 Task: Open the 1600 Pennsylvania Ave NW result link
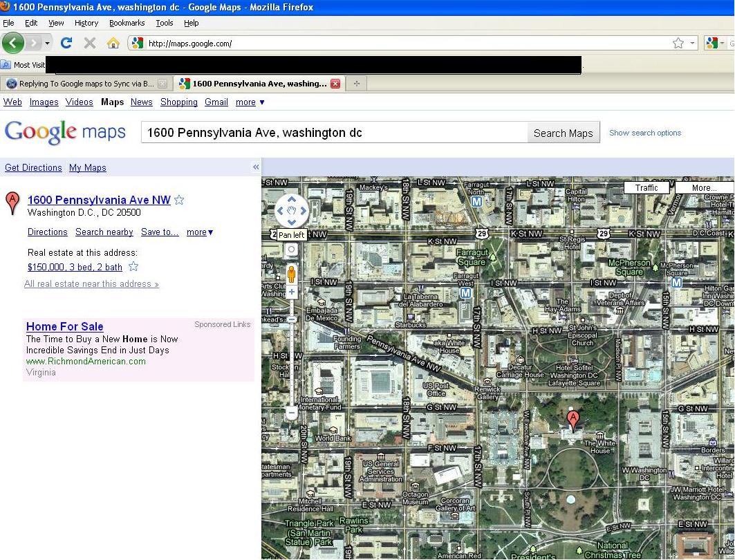point(99,200)
